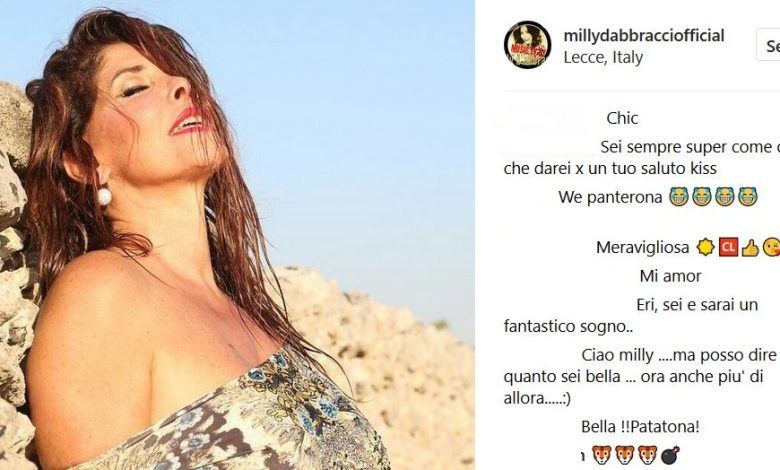780x470 pixels.
Task: Click the bomb emoji in bottom comment
Action: coord(670,455)
